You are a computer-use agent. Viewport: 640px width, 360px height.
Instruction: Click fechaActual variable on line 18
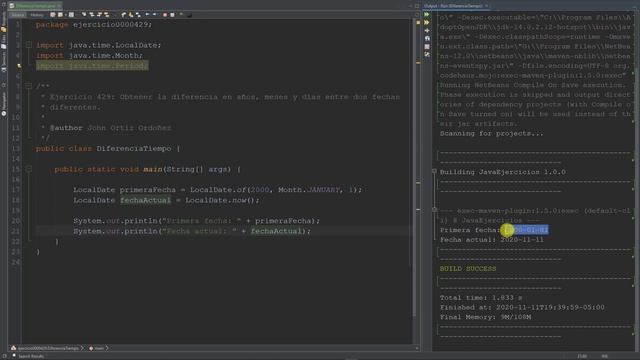tap(145, 200)
